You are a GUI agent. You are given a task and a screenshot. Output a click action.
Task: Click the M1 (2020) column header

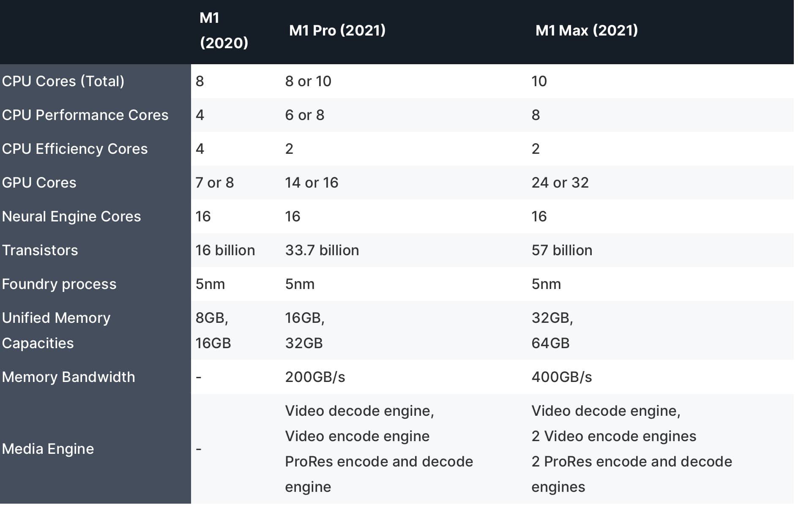click(224, 30)
